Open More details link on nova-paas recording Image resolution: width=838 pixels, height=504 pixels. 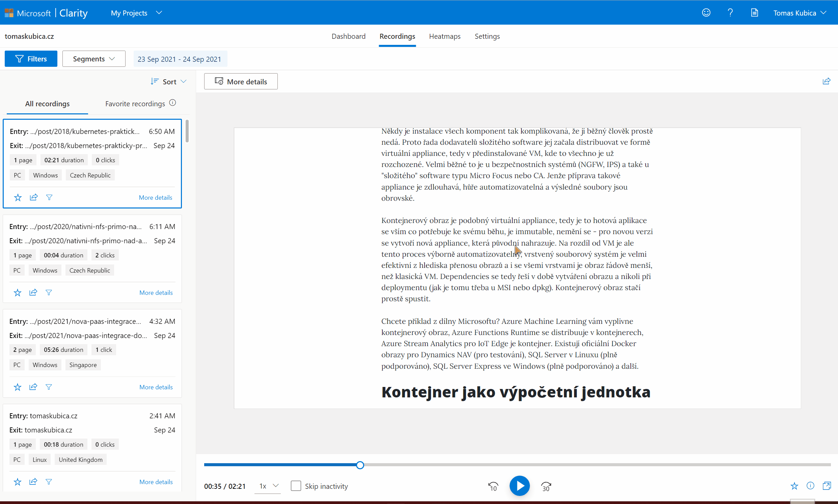[x=156, y=387]
